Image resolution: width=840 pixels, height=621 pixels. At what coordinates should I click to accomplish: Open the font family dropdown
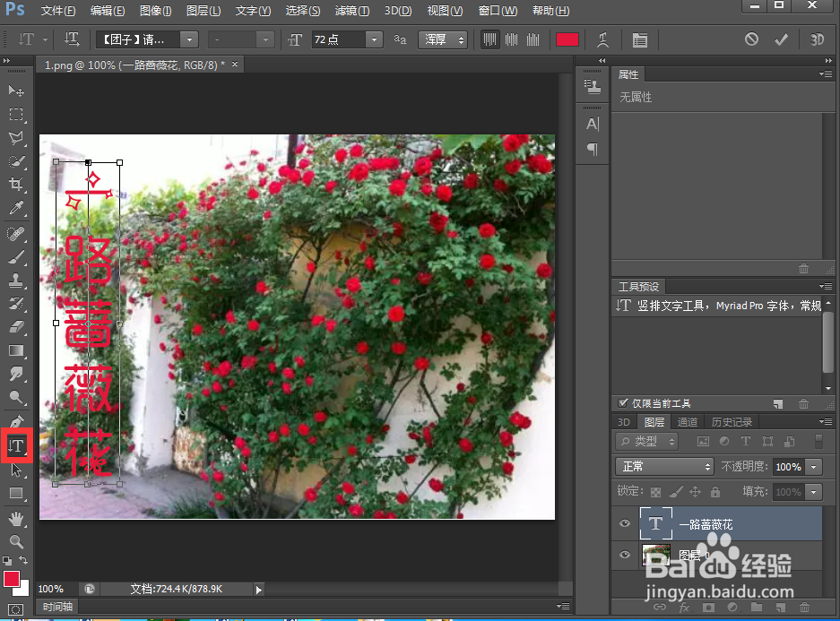click(189, 39)
